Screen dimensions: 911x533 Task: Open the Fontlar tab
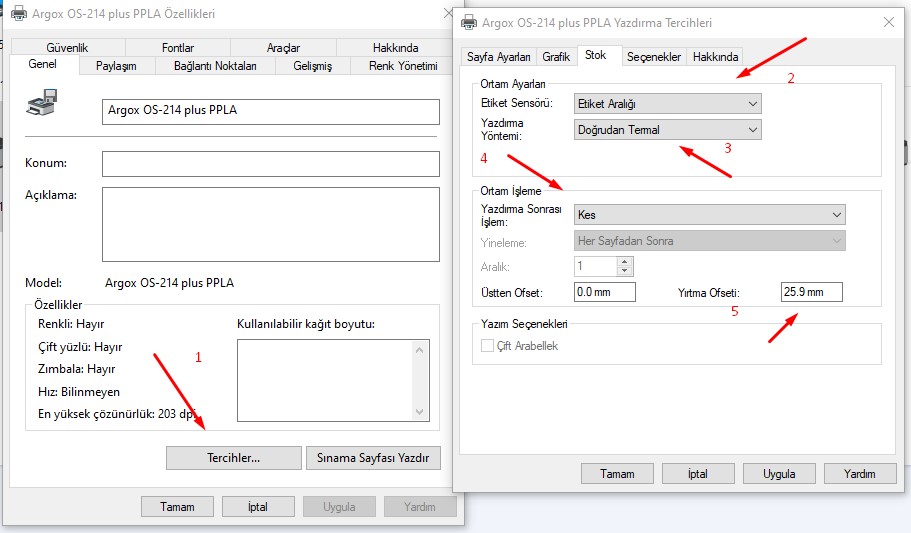[x=178, y=48]
